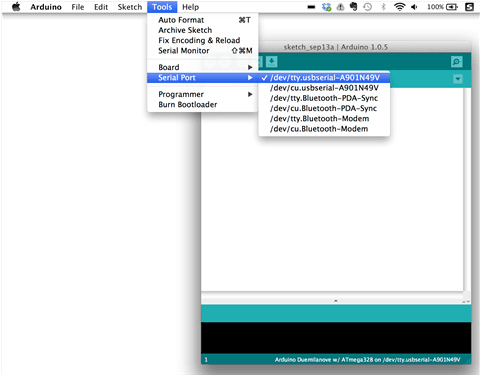Expand the Programmer submenu
Screen dimensions: 483x378
pos(202,94)
